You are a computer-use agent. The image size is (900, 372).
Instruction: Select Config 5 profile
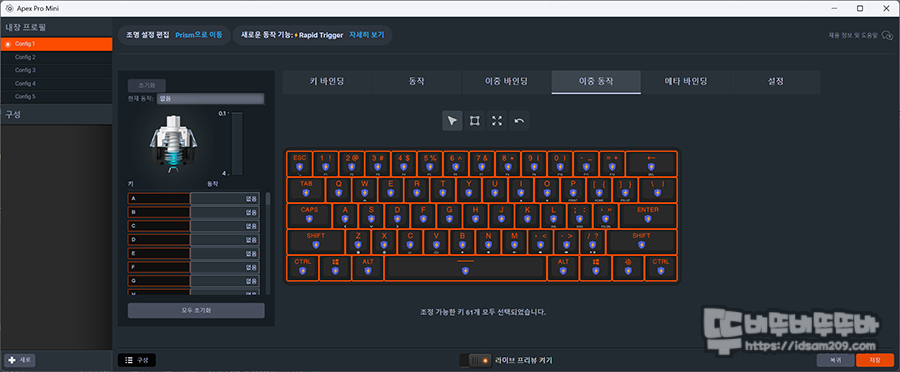56,97
